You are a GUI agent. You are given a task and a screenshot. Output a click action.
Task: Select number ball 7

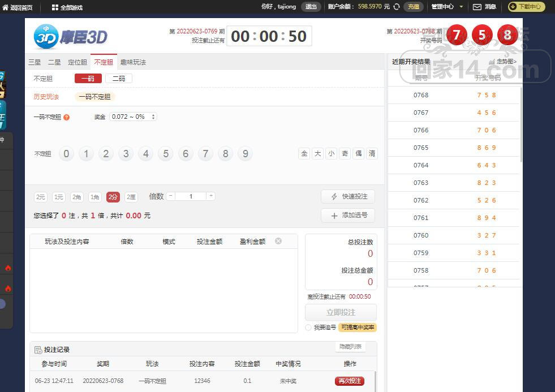point(205,153)
